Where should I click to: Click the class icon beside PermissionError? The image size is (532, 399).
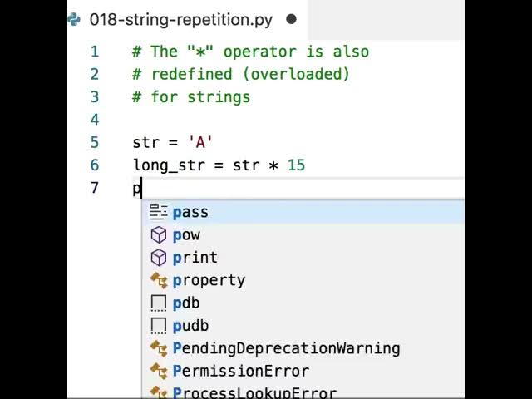(159, 372)
